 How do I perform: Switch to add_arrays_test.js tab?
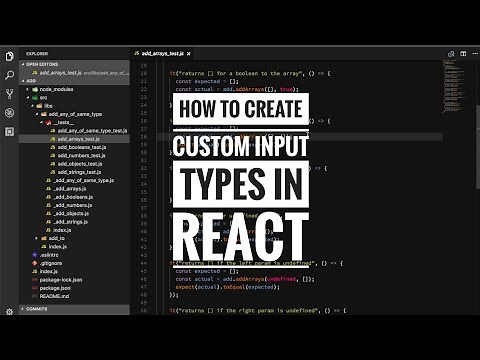(162, 53)
